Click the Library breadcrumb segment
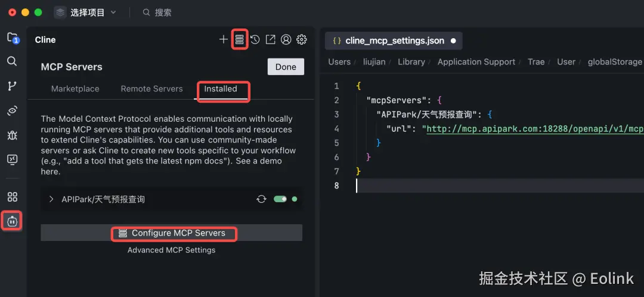The image size is (644, 297). point(411,62)
